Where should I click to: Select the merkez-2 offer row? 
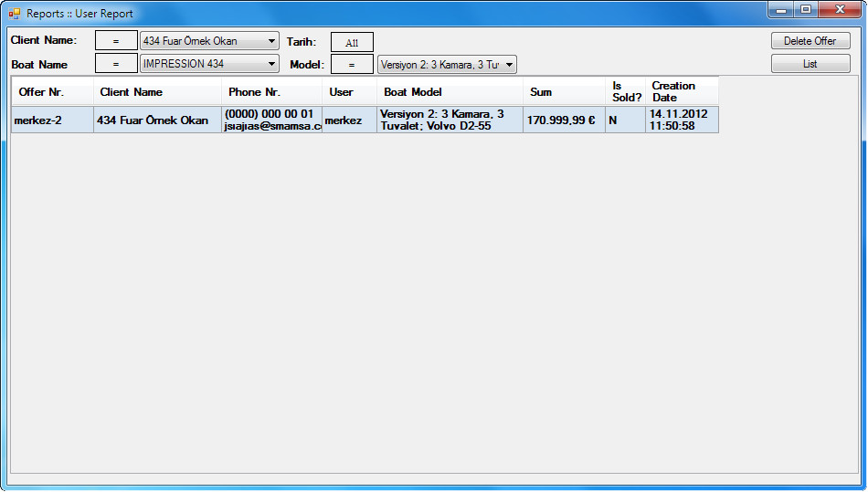pos(52,120)
